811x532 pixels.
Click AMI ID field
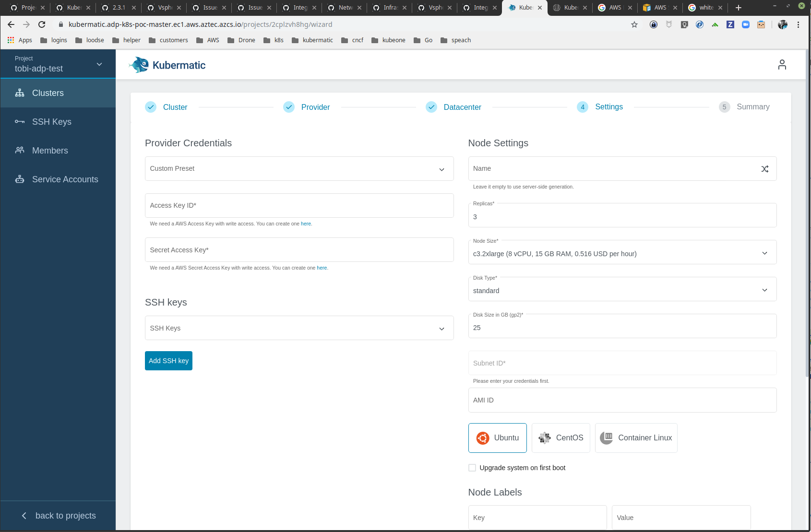[622, 400]
